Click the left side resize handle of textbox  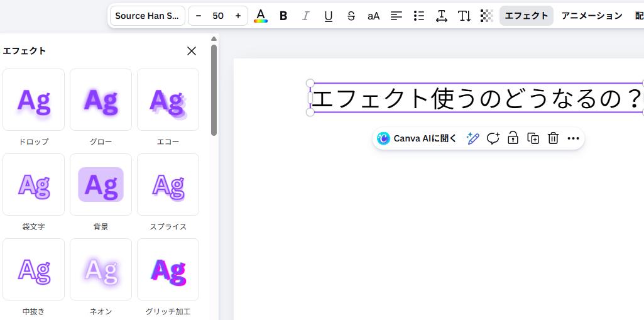pos(310,98)
